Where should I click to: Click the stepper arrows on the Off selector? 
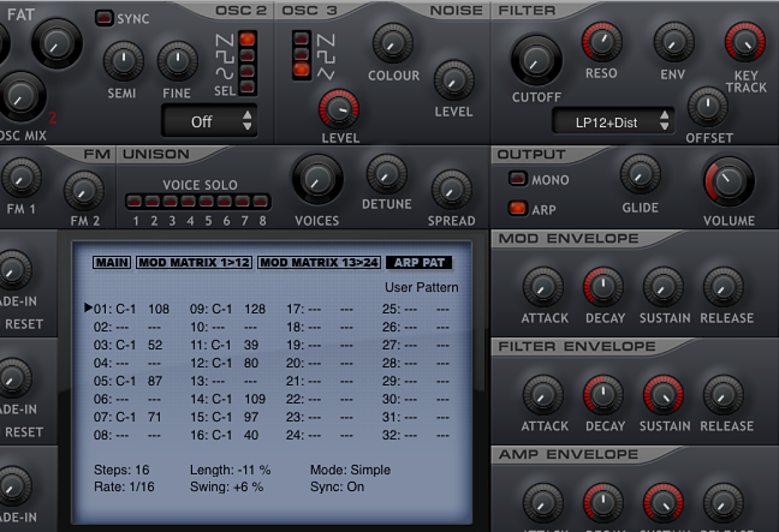pos(247,121)
